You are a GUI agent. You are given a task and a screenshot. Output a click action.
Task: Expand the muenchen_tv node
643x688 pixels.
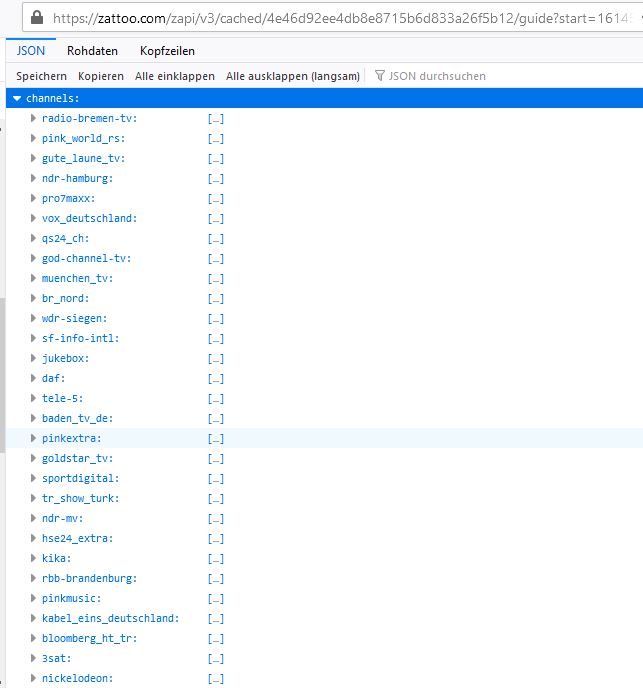click(x=33, y=278)
